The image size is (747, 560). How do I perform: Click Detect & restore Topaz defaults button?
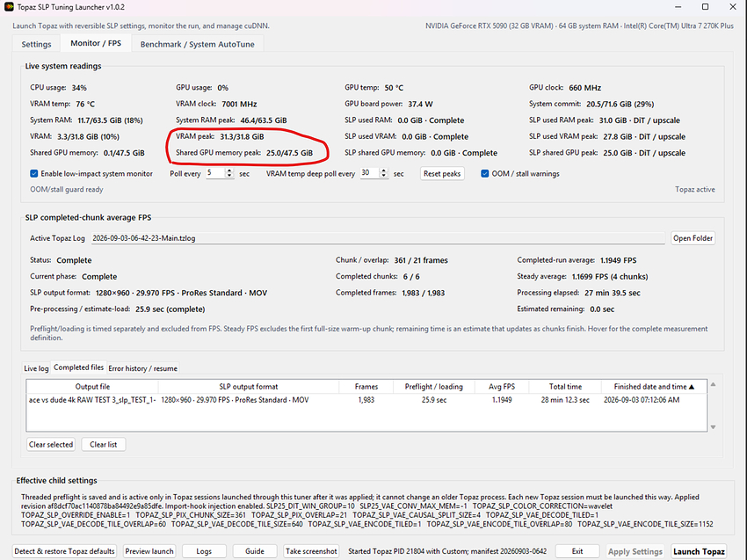point(64,551)
